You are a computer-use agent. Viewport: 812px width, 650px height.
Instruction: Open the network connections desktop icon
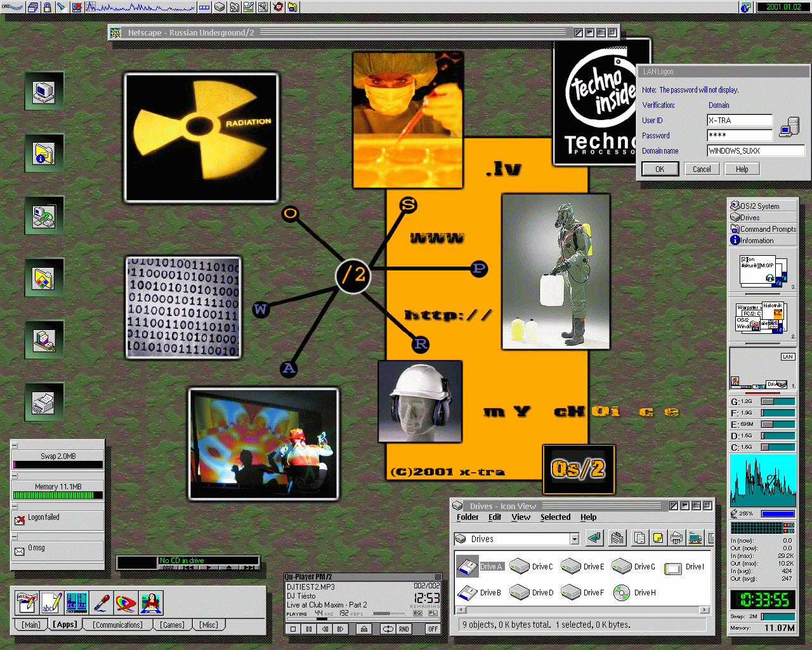[x=44, y=216]
